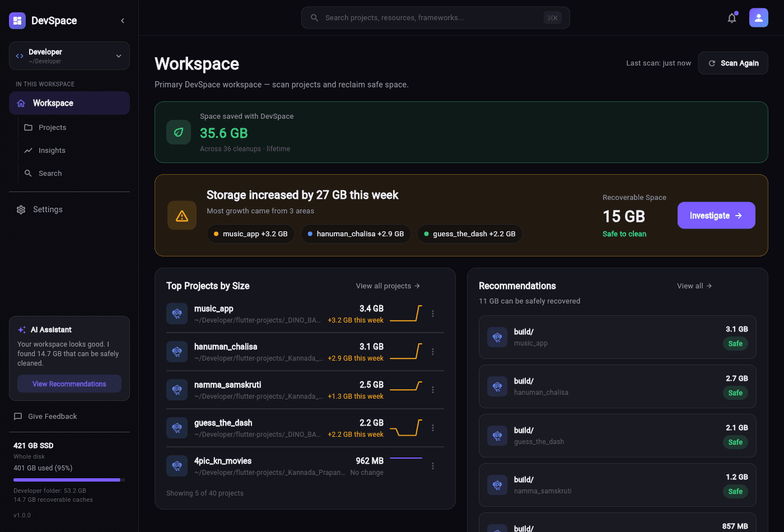
Task: Collapse the sidebar with the chevron arrow
Action: 123,21
